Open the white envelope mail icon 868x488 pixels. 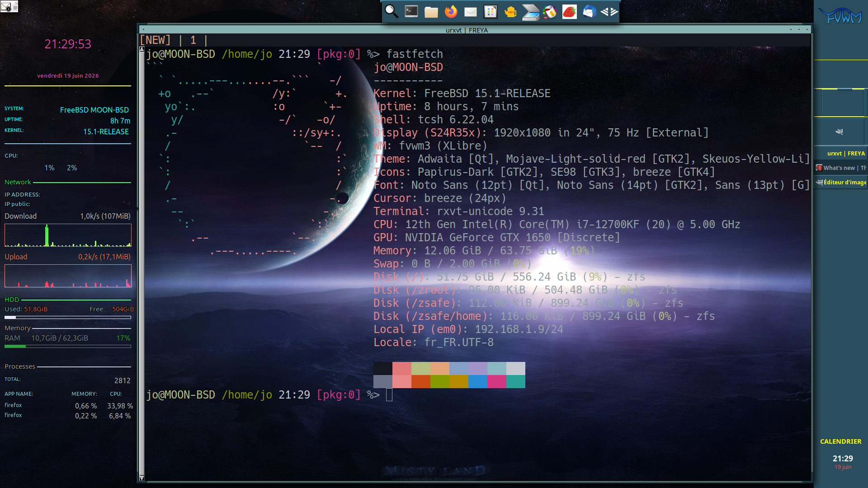pos(471,12)
